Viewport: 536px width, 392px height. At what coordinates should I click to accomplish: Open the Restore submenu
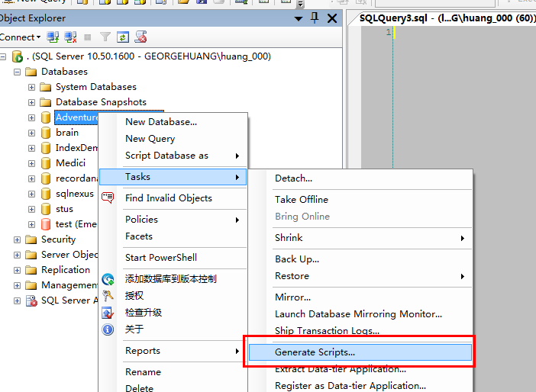292,276
